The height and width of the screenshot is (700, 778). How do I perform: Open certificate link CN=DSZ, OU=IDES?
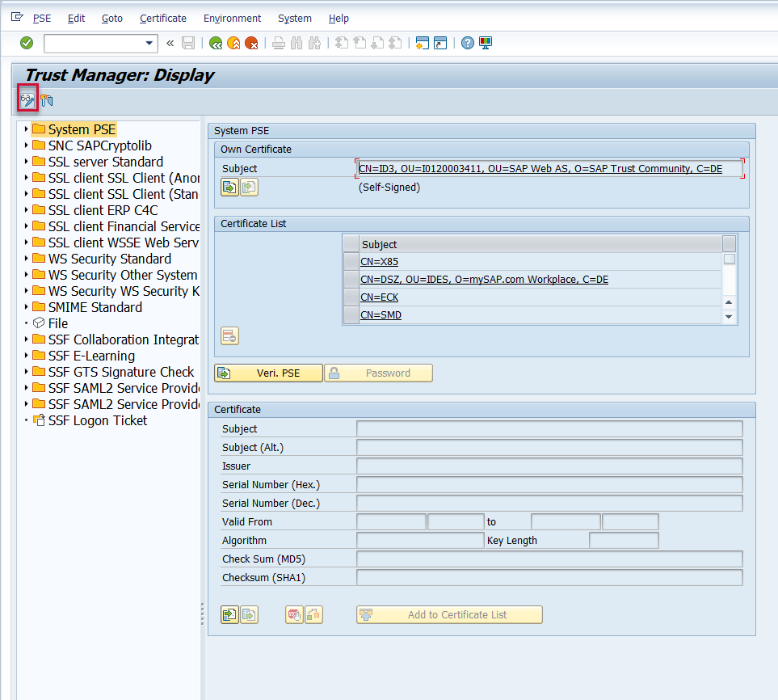coord(484,279)
